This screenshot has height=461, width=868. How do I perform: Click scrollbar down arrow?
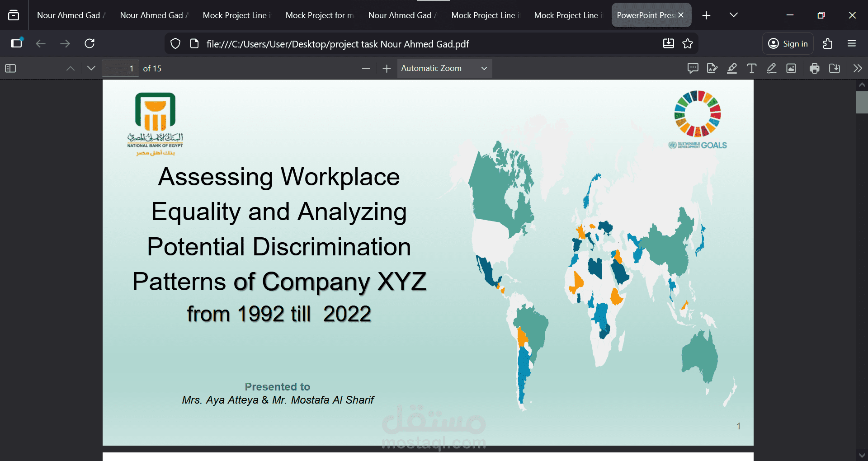(x=862, y=455)
